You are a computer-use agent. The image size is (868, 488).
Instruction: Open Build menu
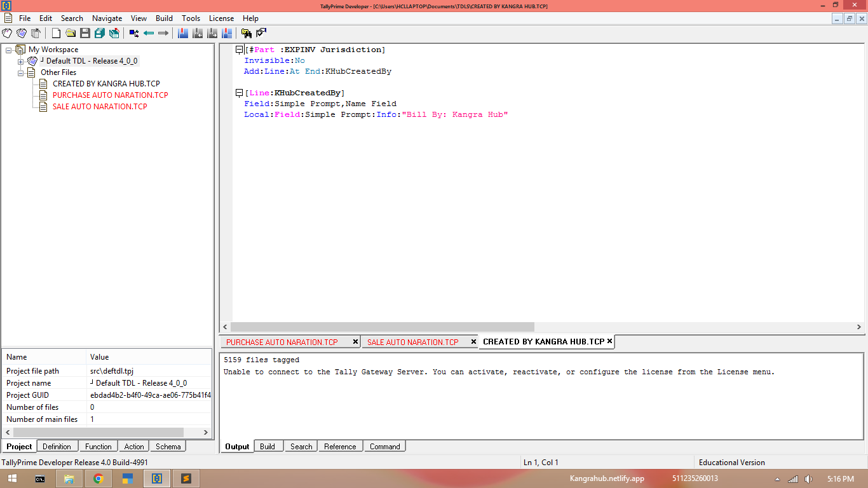coord(164,18)
